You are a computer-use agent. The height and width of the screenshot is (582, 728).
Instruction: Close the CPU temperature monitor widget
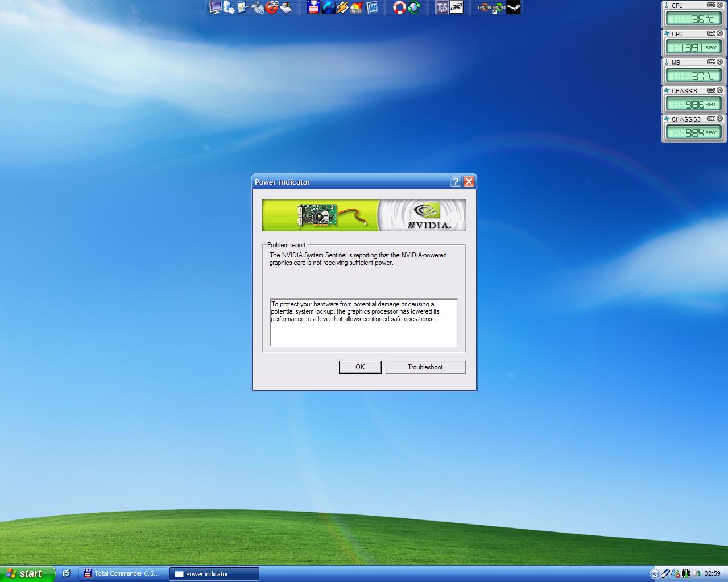pyautogui.click(x=719, y=5)
